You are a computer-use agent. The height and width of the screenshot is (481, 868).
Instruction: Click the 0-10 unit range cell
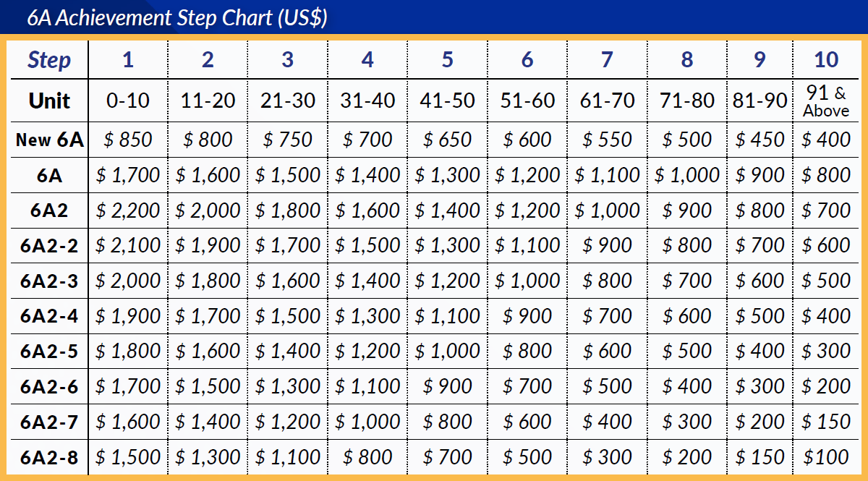pos(128,101)
